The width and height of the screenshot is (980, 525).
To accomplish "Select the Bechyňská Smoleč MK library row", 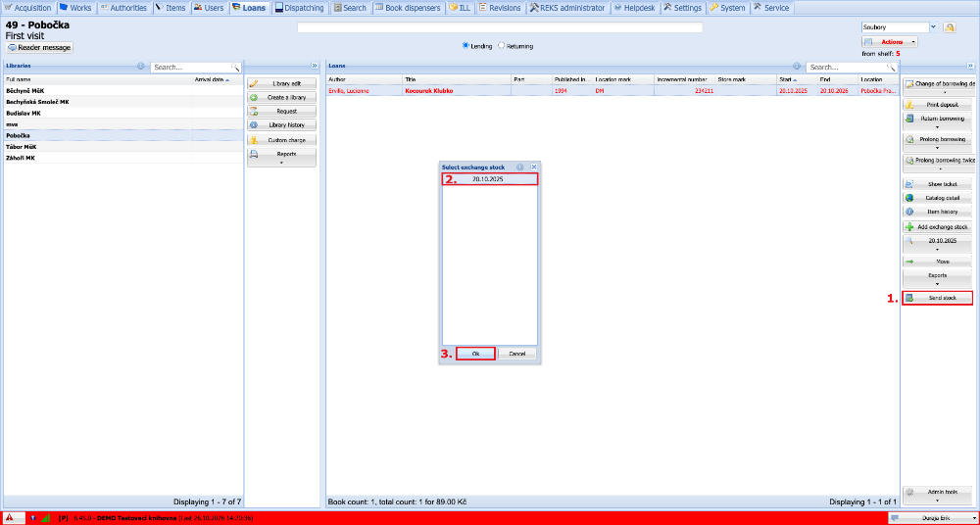I will point(122,102).
